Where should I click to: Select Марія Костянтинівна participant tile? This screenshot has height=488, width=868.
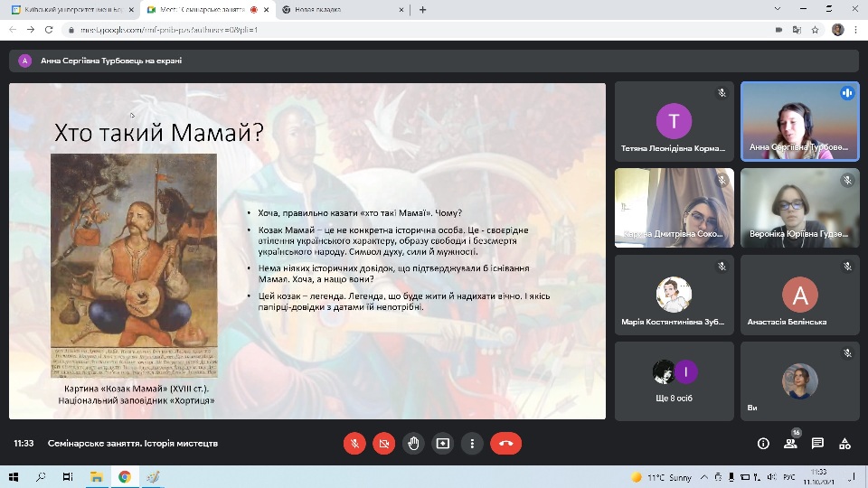click(675, 295)
